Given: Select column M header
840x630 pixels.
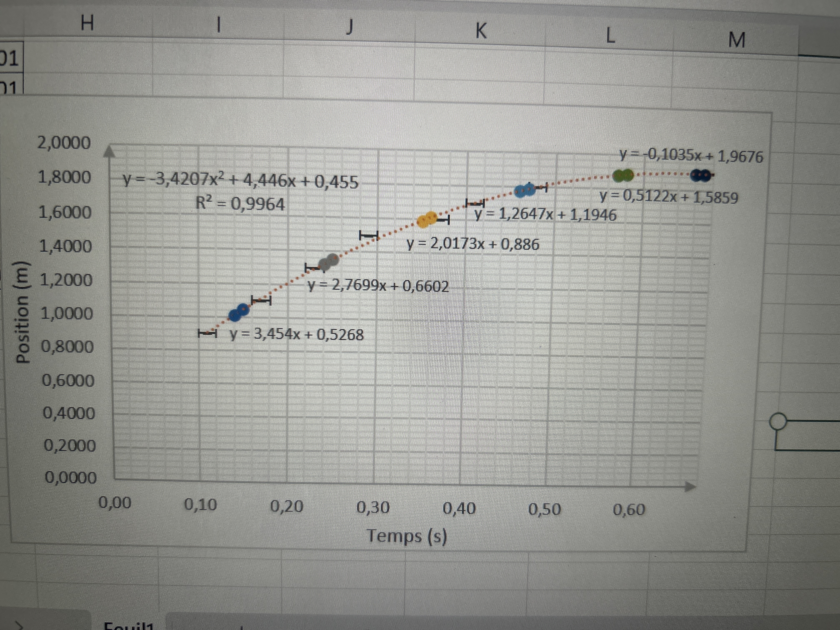Looking at the screenshot, I should 737,40.
